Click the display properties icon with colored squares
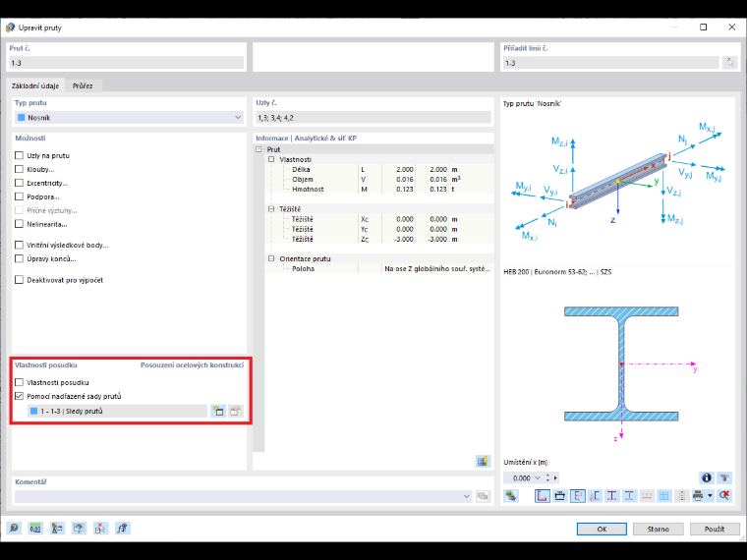This screenshot has height=560, width=747. point(57,529)
